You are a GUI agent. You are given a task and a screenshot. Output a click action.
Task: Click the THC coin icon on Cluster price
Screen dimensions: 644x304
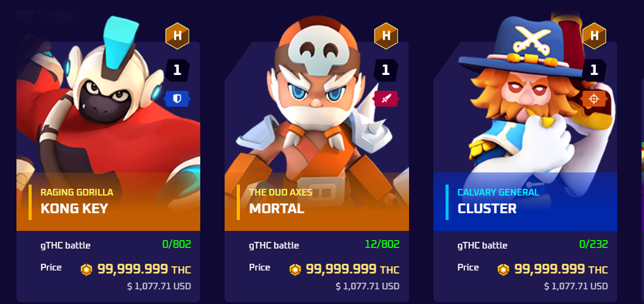503,269
